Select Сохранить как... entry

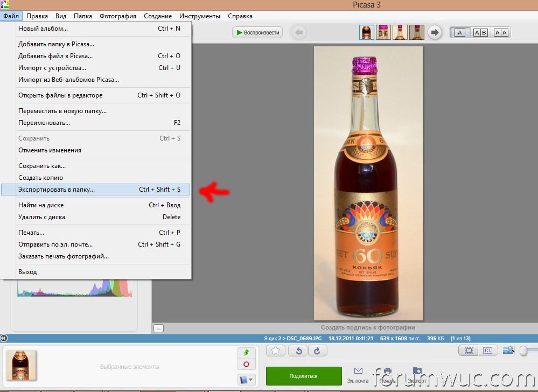pyautogui.click(x=96, y=166)
